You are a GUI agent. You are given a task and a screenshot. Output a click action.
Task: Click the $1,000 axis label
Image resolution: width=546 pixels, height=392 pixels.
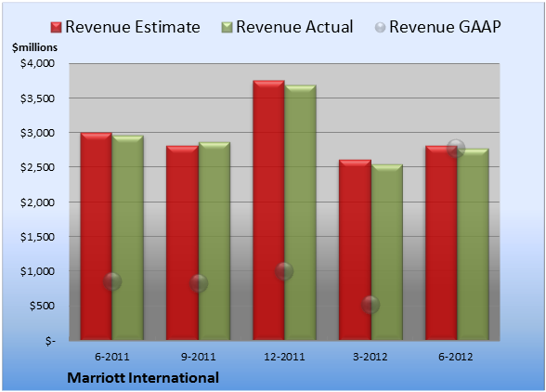pos(37,271)
